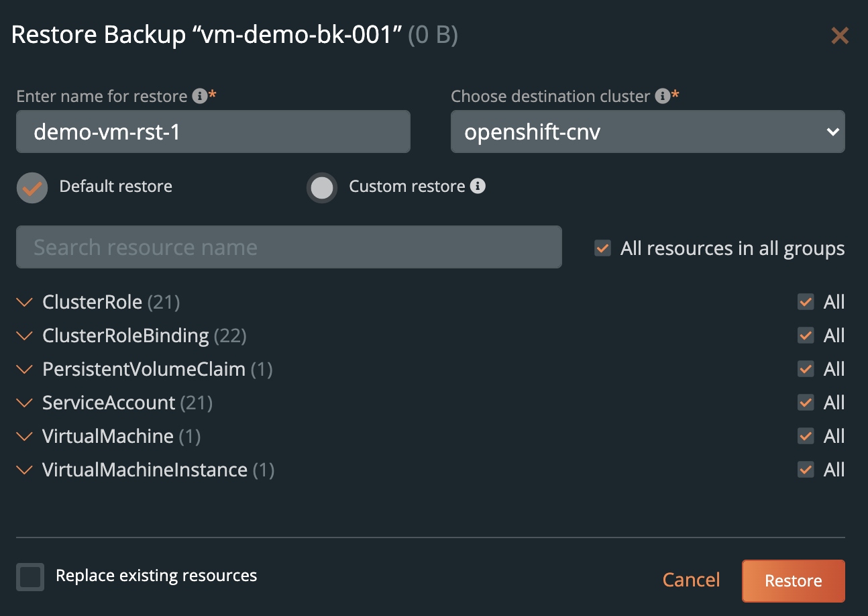
Task: Uncheck All for VirtualMachine group
Action: [x=806, y=436]
